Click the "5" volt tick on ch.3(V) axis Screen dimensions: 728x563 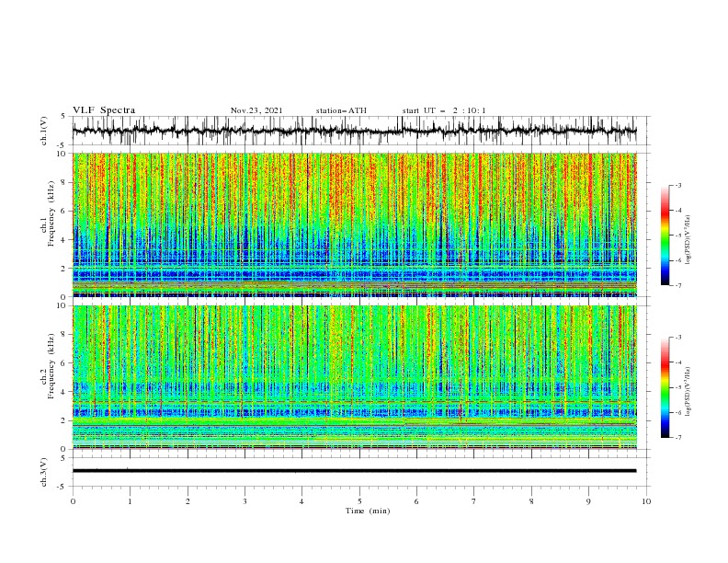(63, 458)
